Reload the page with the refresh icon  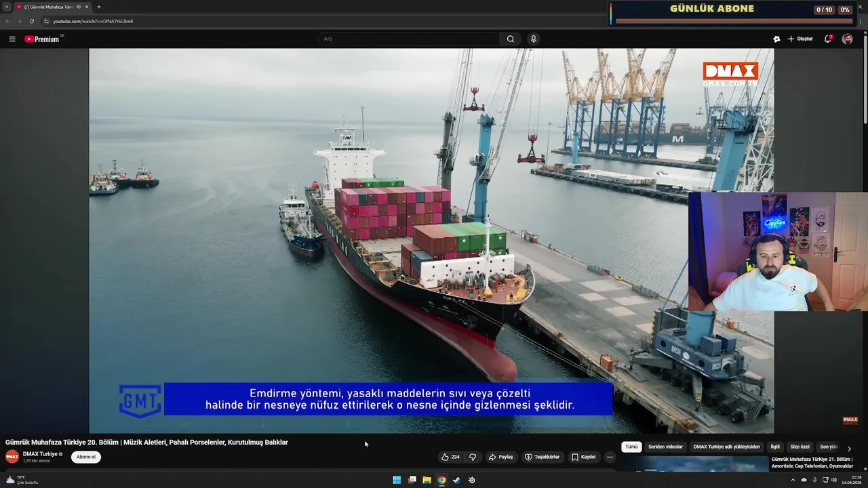click(31, 21)
